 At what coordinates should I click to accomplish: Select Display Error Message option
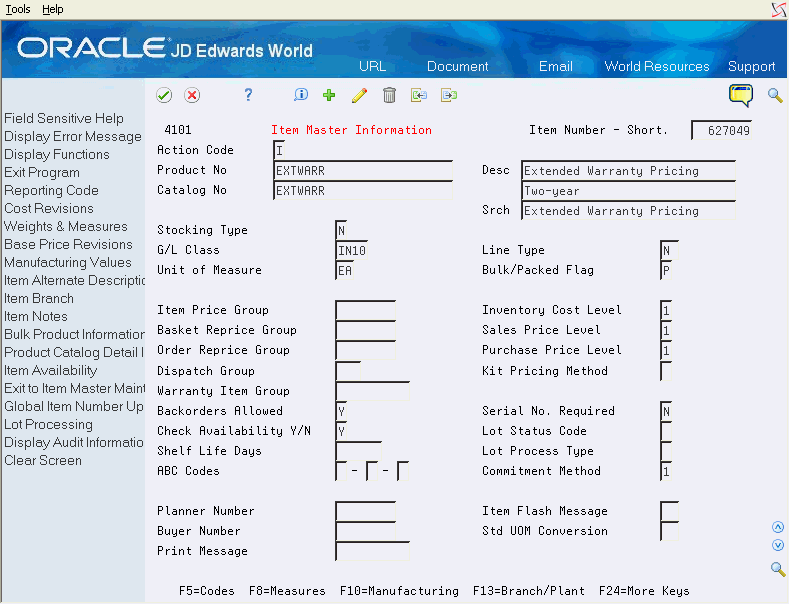73,136
